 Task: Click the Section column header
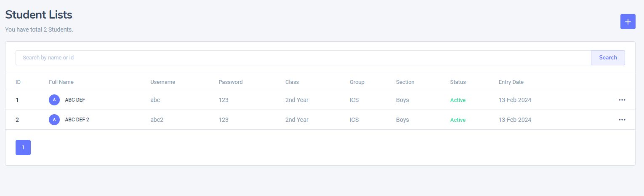[x=405, y=82]
